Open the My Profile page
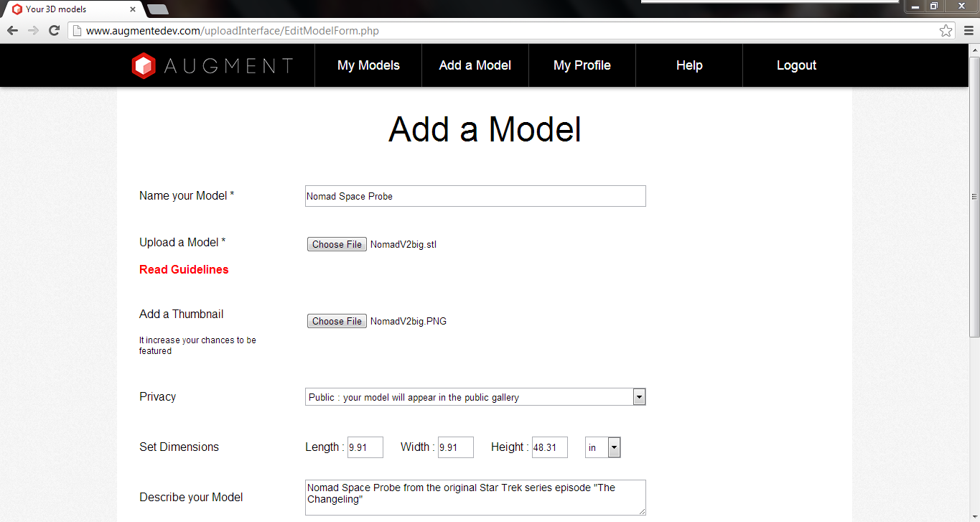Viewport: 980px width, 522px height. coord(582,65)
